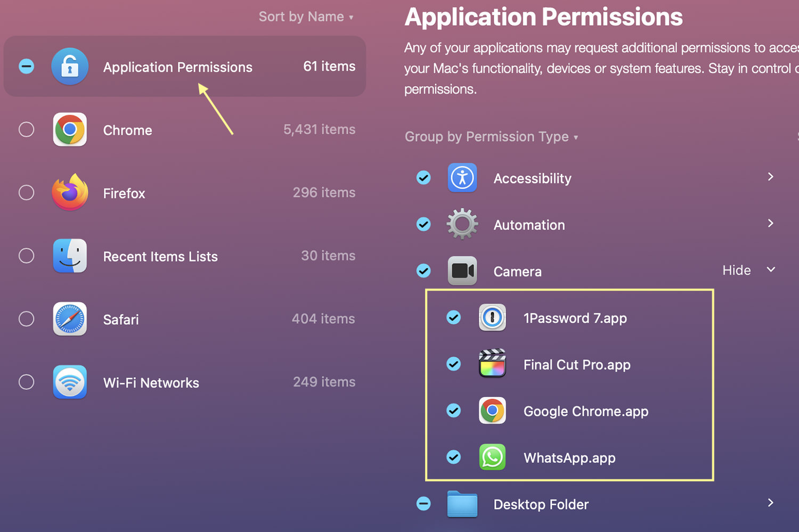Click the WhatsApp.app name
Image resolution: width=799 pixels, height=532 pixels.
tap(569, 459)
